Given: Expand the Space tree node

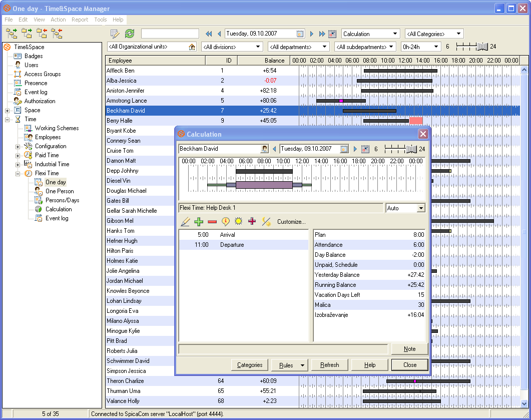Looking at the screenshot, I should tap(8, 110).
